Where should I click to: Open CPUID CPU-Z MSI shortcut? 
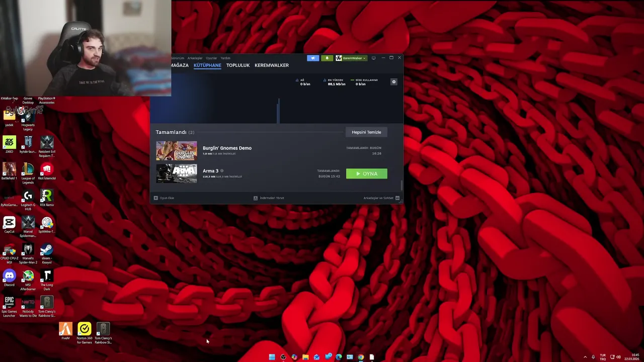click(x=9, y=253)
